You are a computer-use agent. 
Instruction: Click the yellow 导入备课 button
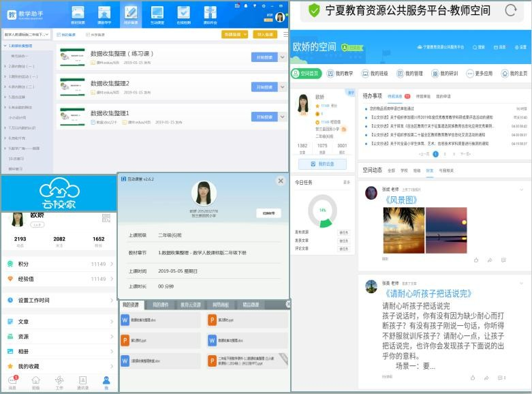coord(265,34)
